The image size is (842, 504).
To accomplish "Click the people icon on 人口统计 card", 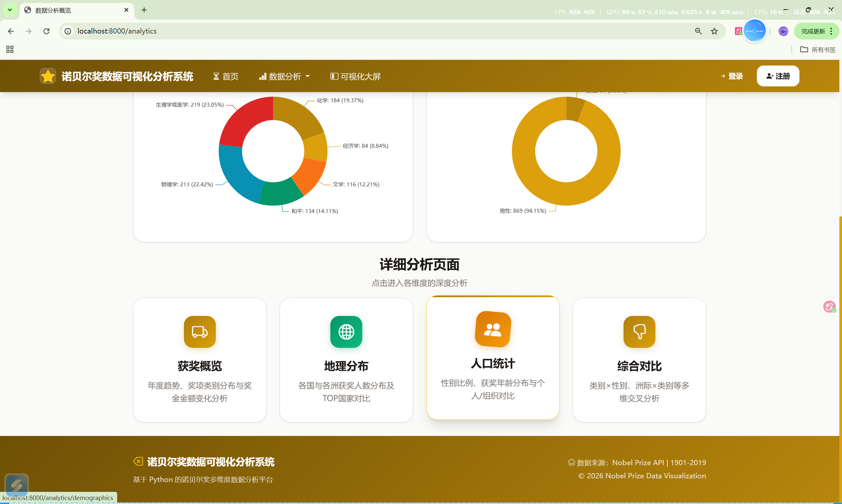I will click(x=493, y=329).
